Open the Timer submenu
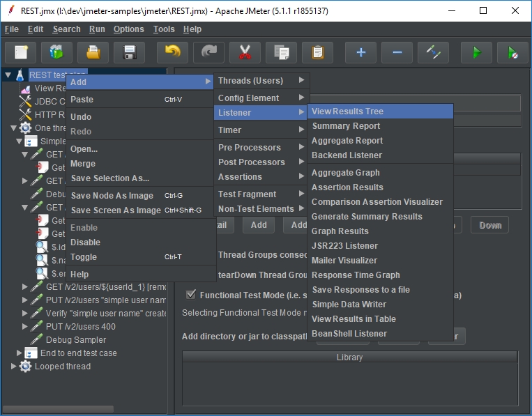This screenshot has height=416, width=532. (x=261, y=130)
